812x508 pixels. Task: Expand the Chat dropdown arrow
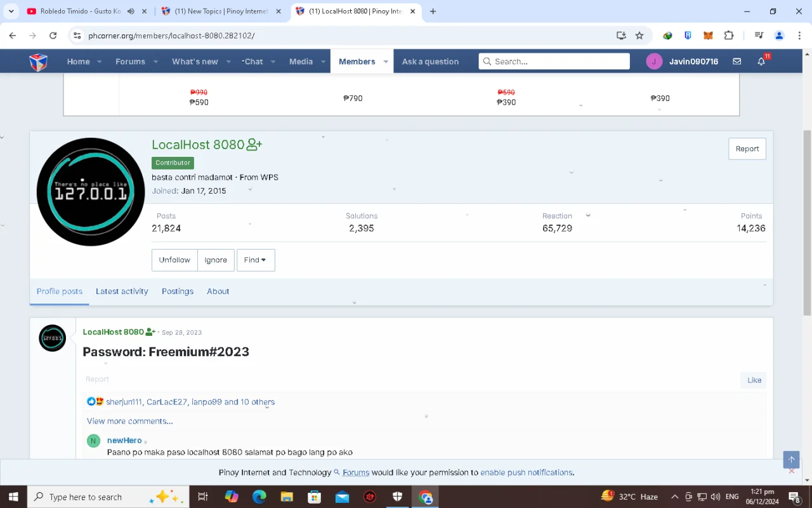pyautogui.click(x=273, y=62)
